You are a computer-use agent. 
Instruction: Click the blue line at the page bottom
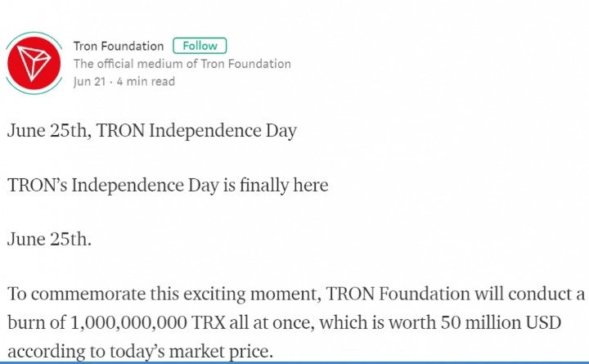(294, 362)
